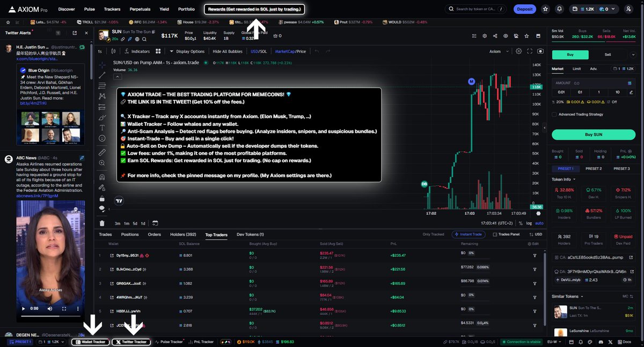
Task: Switch USD/SOL price denomination
Action: pyautogui.click(x=259, y=52)
